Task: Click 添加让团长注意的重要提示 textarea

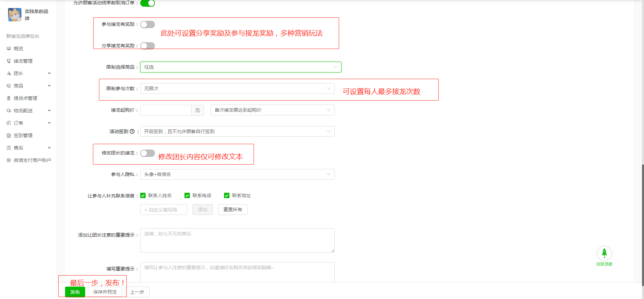Action: coord(237,240)
